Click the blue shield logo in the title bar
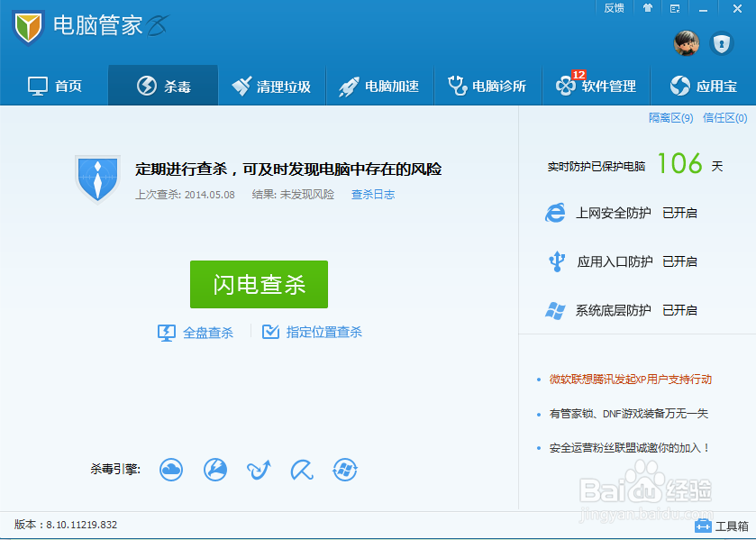756x540 pixels. tap(25, 25)
